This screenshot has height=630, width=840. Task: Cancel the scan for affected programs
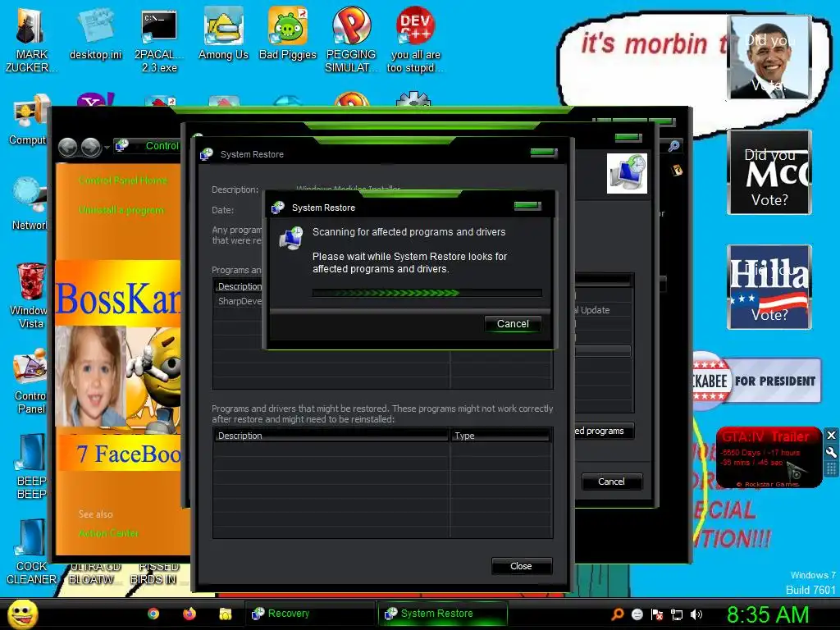pos(513,323)
